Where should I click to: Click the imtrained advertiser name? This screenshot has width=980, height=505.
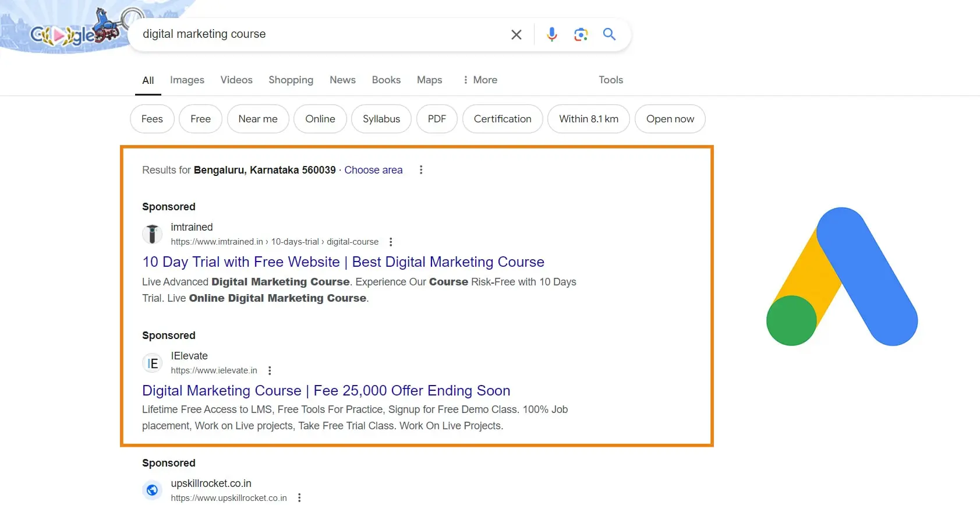click(192, 227)
